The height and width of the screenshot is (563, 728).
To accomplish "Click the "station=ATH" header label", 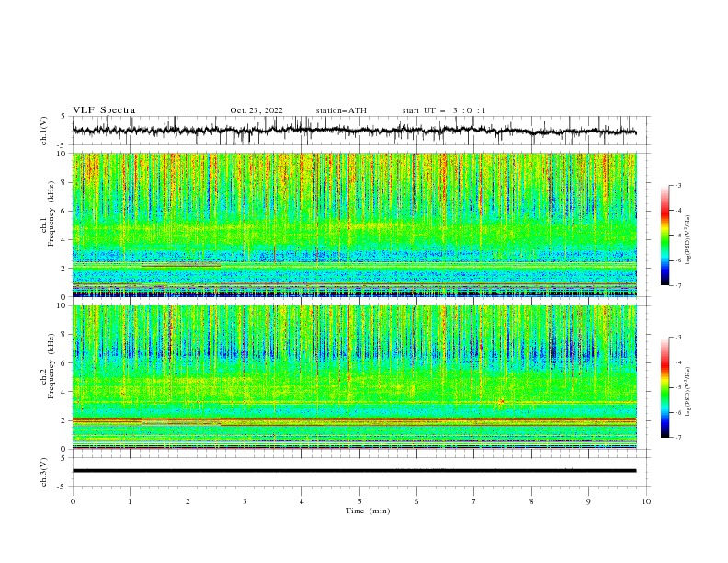I will coord(341,110).
